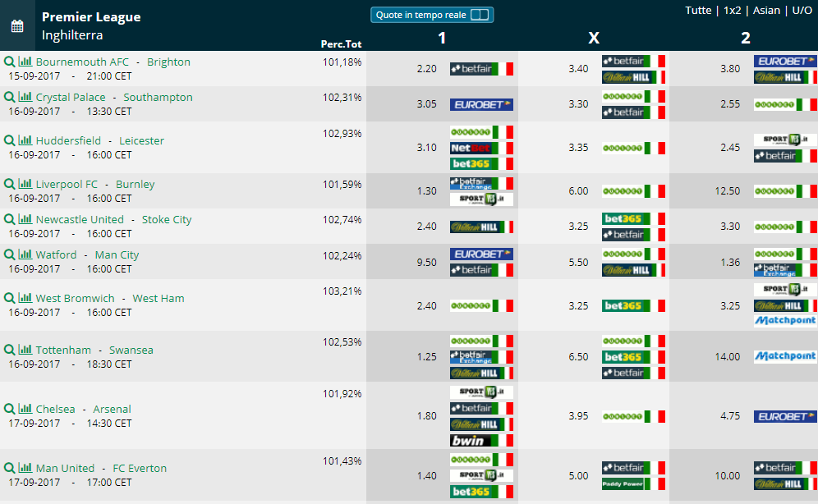Open the West Ham team link

(x=158, y=298)
